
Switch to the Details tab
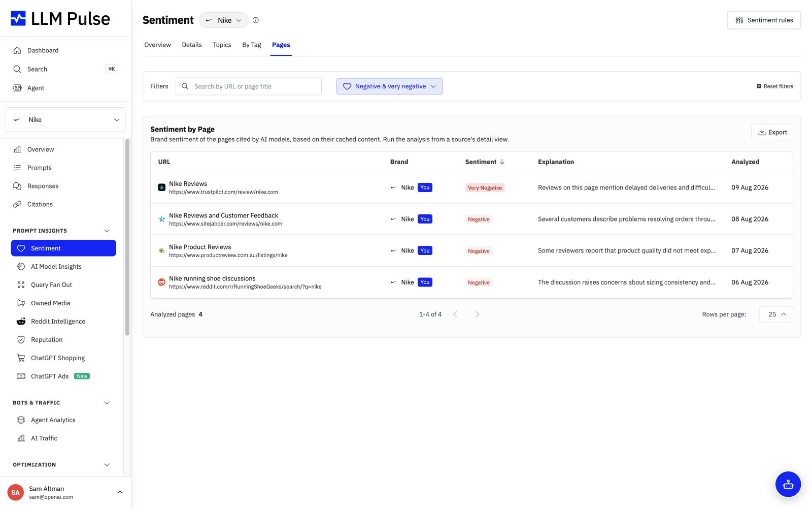click(x=192, y=45)
